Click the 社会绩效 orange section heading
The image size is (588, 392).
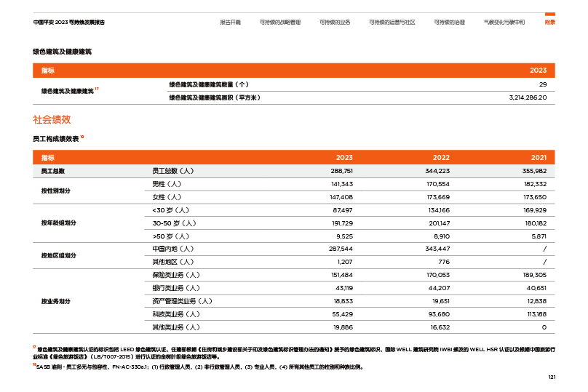pos(52,119)
